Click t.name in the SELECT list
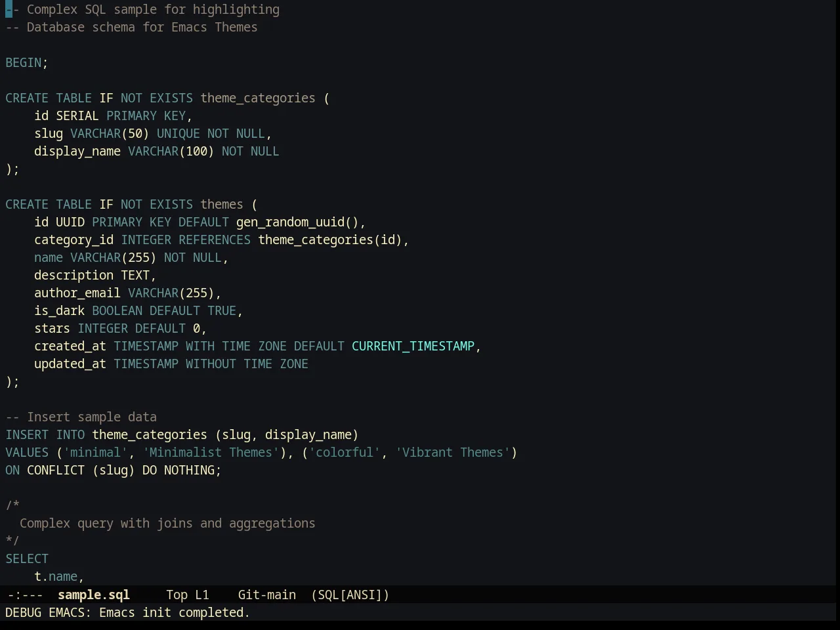Screen dimensions: 840x630 (x=56, y=576)
